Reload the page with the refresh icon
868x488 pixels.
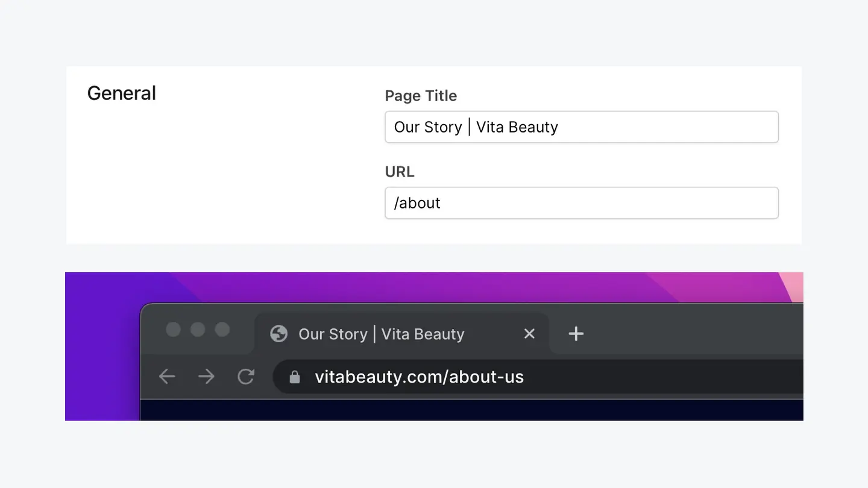click(246, 377)
